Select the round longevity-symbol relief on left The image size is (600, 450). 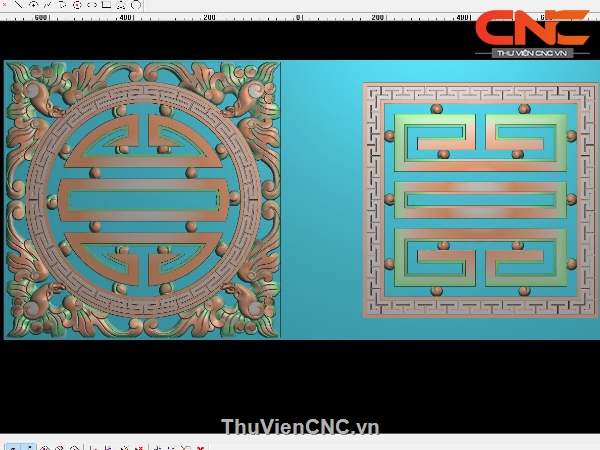click(140, 200)
